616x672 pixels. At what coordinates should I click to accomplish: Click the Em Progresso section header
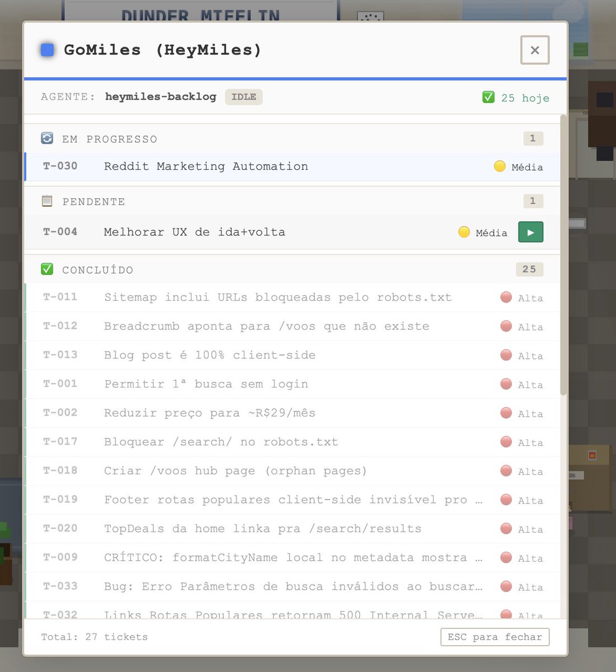pyautogui.click(x=292, y=139)
